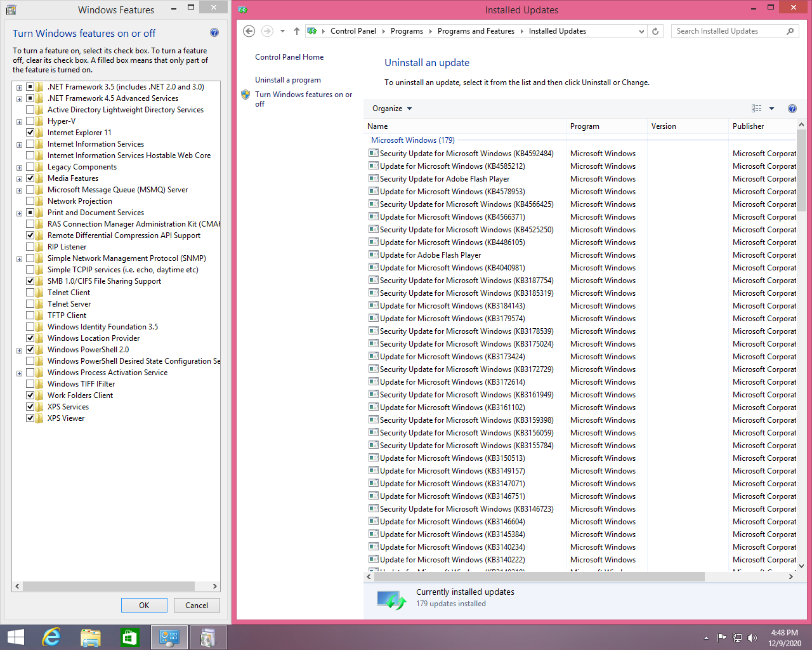This screenshot has height=650, width=812.
Task: Enable the Telnet Client checkbox
Action: pos(30,293)
